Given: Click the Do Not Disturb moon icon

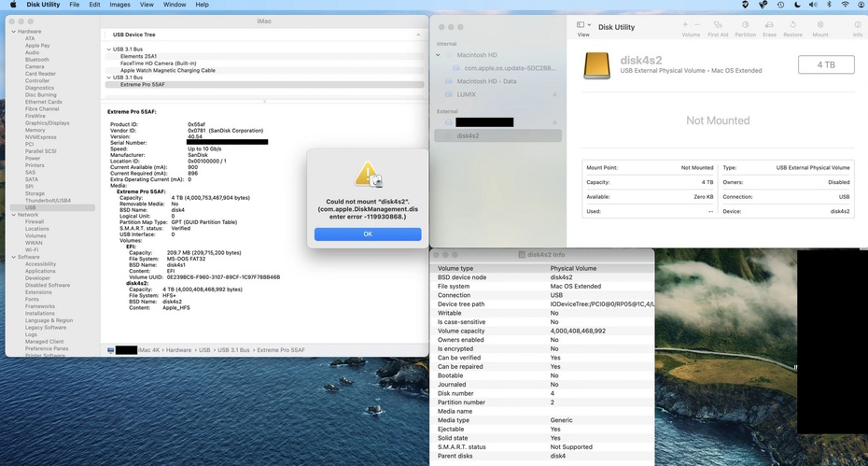Looking at the screenshot, I should point(796,5).
